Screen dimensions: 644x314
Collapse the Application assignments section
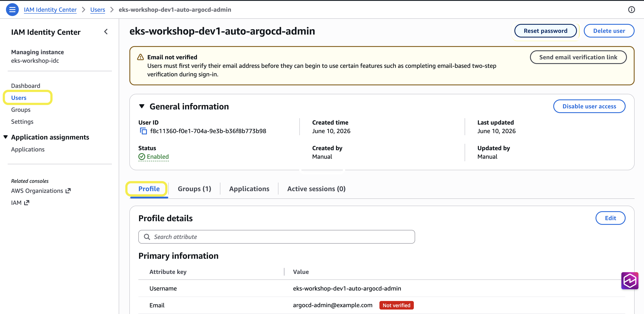click(6, 137)
